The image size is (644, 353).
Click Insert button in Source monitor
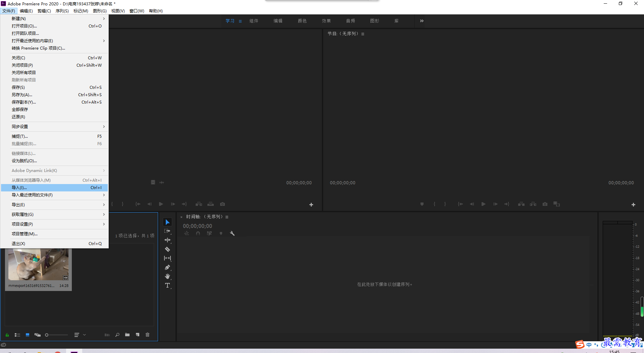[199, 204]
